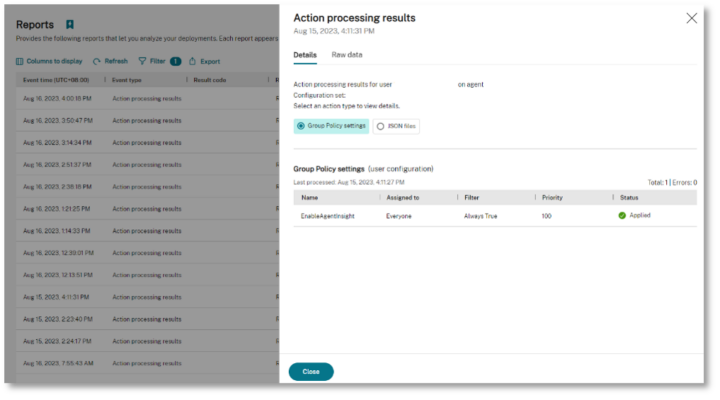Close the panel with the X icon
720x400 pixels.
point(691,18)
